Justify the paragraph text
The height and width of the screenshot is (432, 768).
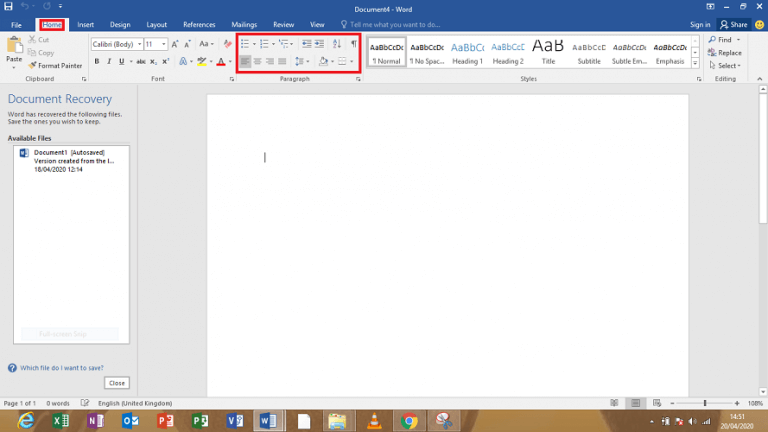[x=282, y=62]
